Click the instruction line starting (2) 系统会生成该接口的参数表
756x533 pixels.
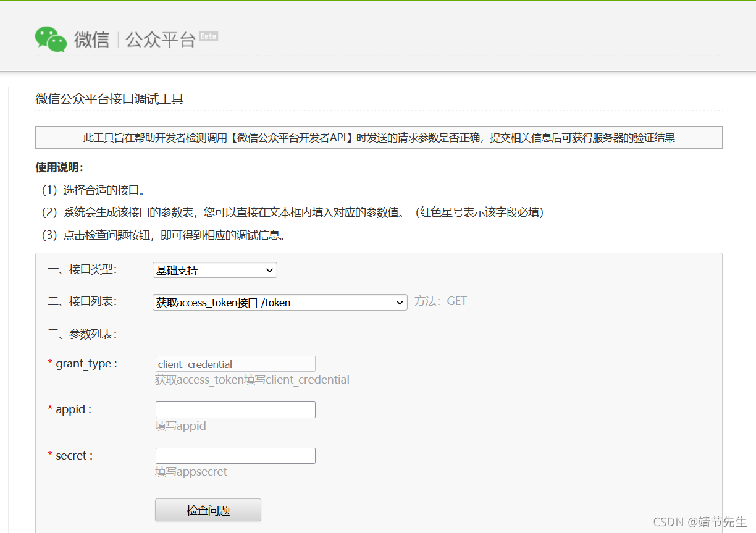point(293,212)
